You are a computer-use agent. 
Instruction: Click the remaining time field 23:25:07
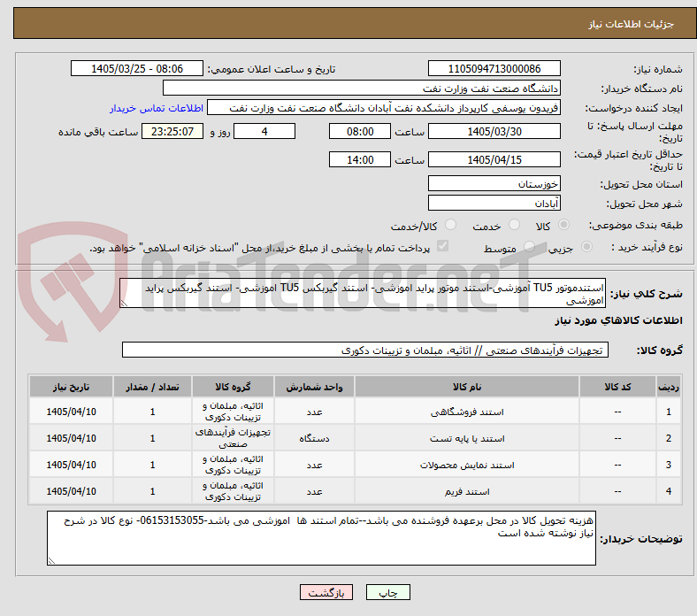(172, 131)
